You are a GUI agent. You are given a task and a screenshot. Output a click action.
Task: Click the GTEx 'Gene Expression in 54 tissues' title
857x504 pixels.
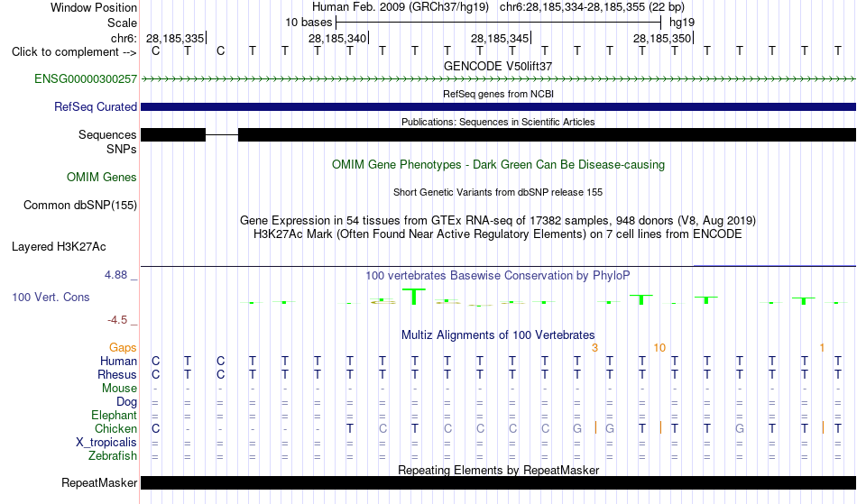(498, 221)
